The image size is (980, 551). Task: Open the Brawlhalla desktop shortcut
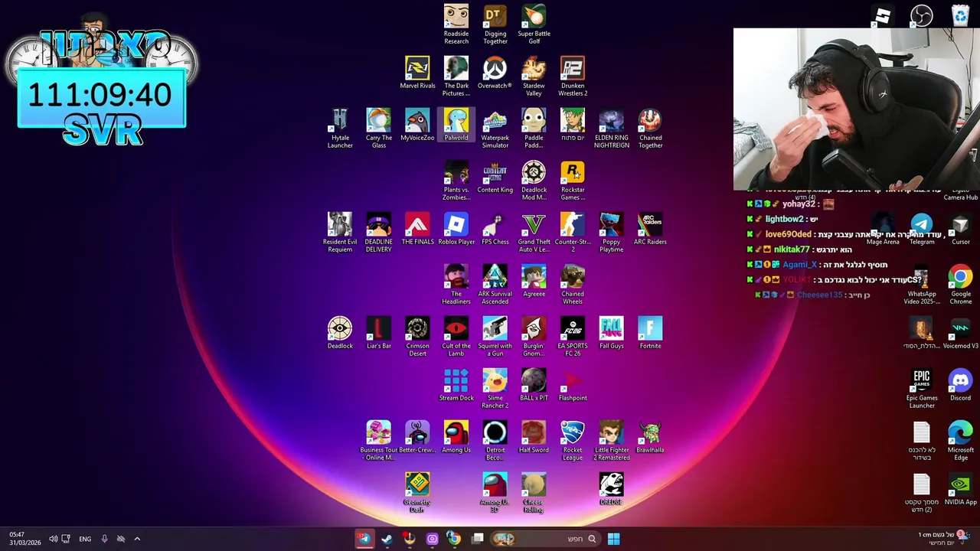pyautogui.click(x=650, y=437)
